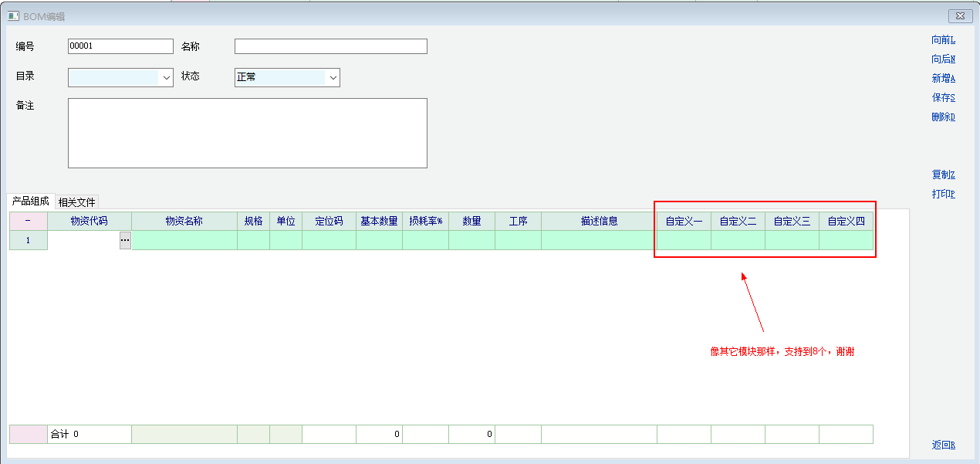Viewport: 980px width, 464px height.
Task: Click 返回 to go back
Action: tap(943, 445)
